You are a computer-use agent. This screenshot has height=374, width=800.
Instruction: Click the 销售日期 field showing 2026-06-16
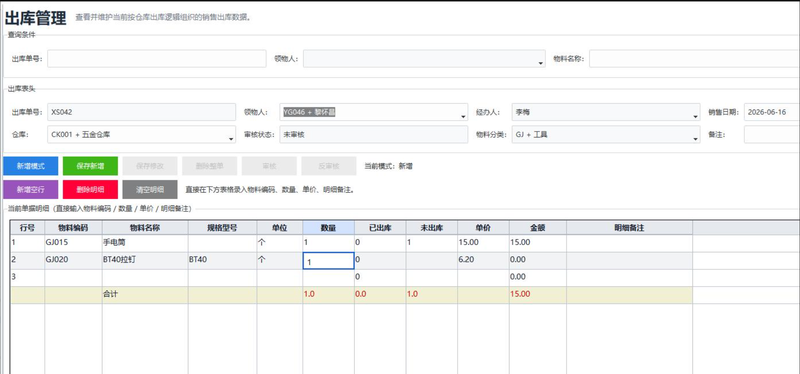[772, 112]
